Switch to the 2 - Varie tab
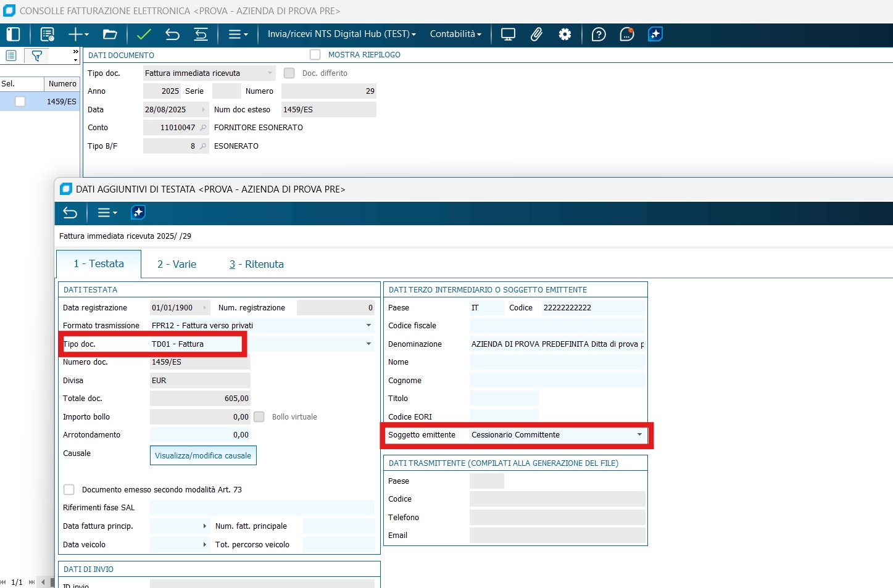 tap(177, 264)
